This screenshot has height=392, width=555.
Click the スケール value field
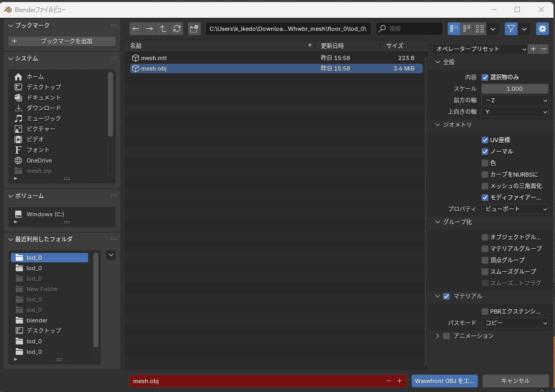pyautogui.click(x=515, y=89)
